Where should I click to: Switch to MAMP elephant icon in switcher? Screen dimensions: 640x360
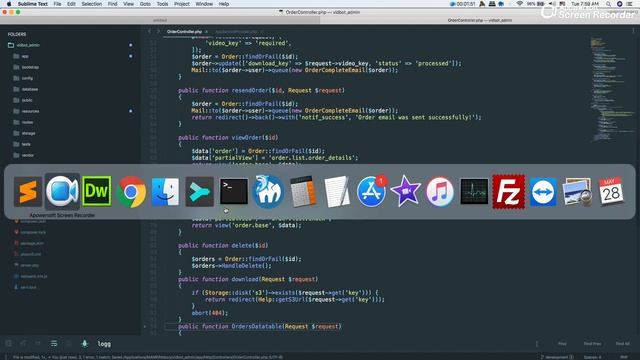pos(268,191)
